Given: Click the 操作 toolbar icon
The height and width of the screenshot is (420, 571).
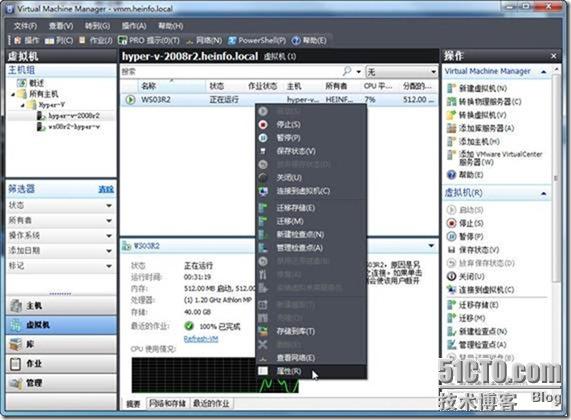Looking at the screenshot, I should (17, 40).
